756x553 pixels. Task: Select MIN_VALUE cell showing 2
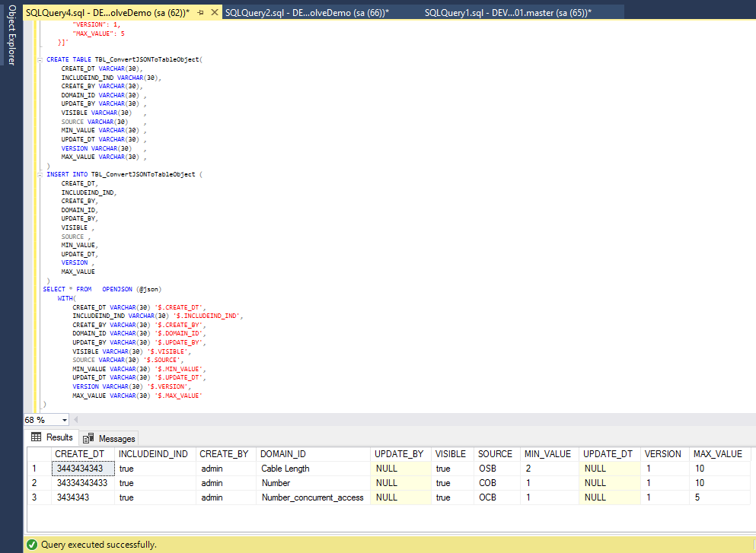point(550,469)
